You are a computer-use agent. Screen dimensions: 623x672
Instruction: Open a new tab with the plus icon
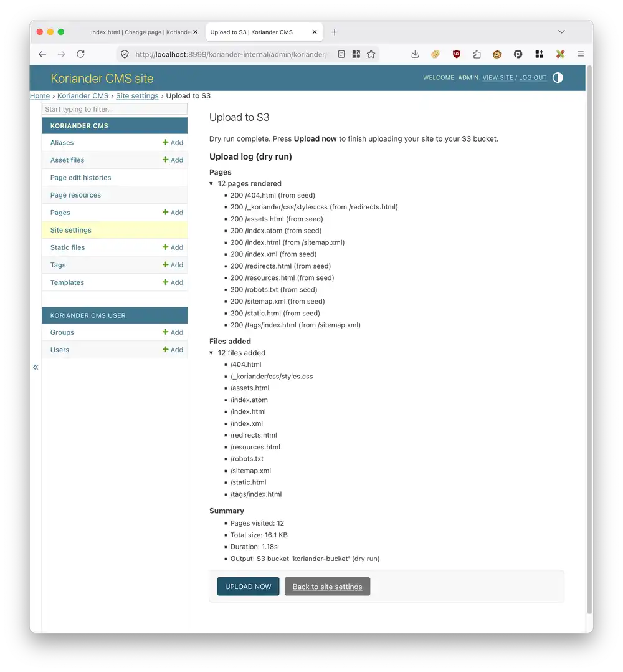pos(335,32)
